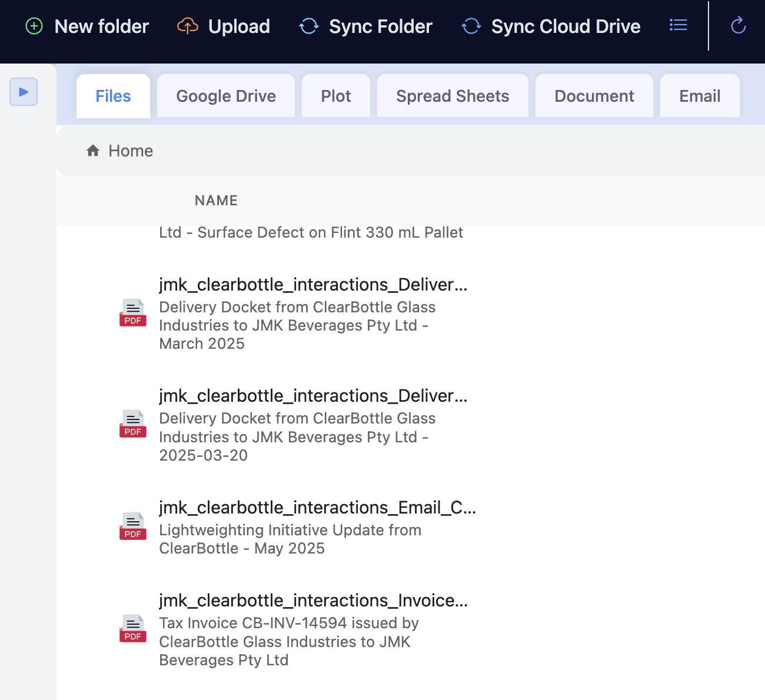Click the Home breadcrumb house icon
The width and height of the screenshot is (765, 700).
(93, 151)
